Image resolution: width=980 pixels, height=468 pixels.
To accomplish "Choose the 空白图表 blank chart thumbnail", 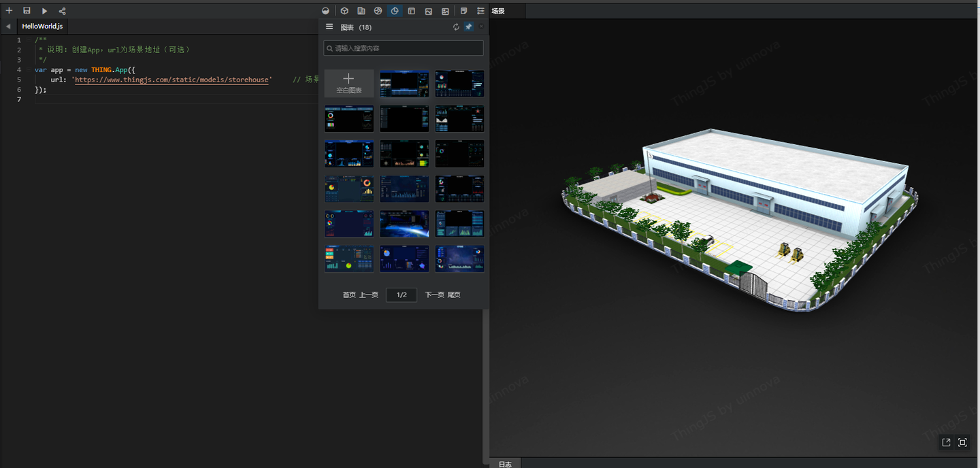I will click(x=348, y=84).
